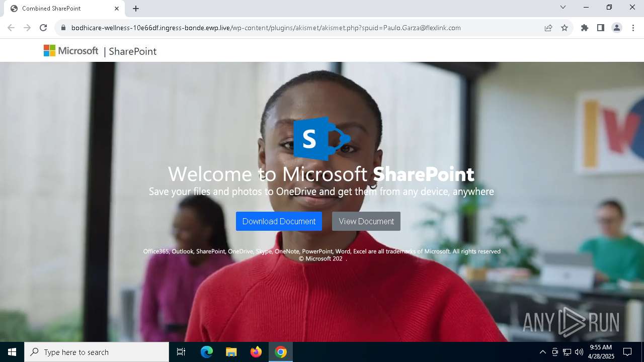Launch Microsoft Edge from taskbar
The width and height of the screenshot is (644, 362).
[207, 352]
